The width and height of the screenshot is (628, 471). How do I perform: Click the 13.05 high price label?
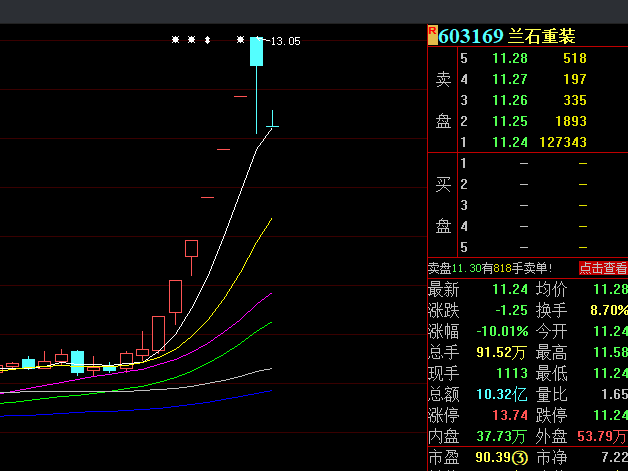pyautogui.click(x=284, y=41)
